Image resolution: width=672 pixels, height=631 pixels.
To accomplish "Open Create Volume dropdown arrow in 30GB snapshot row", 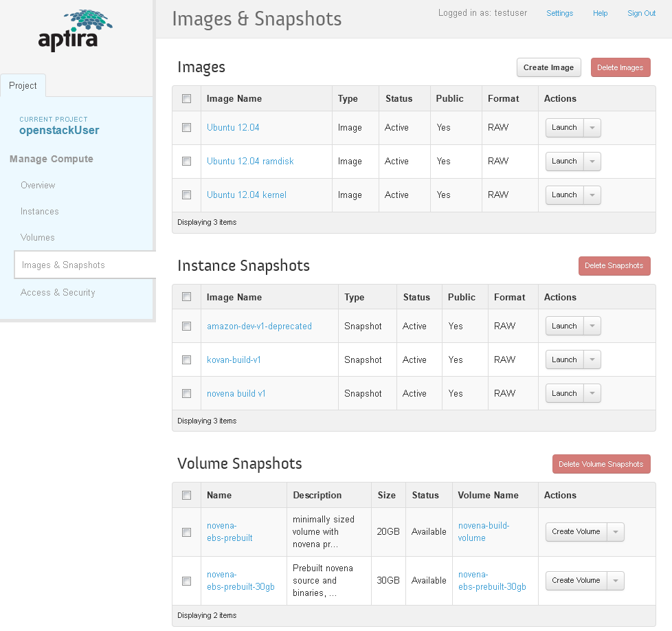I will [616, 581].
